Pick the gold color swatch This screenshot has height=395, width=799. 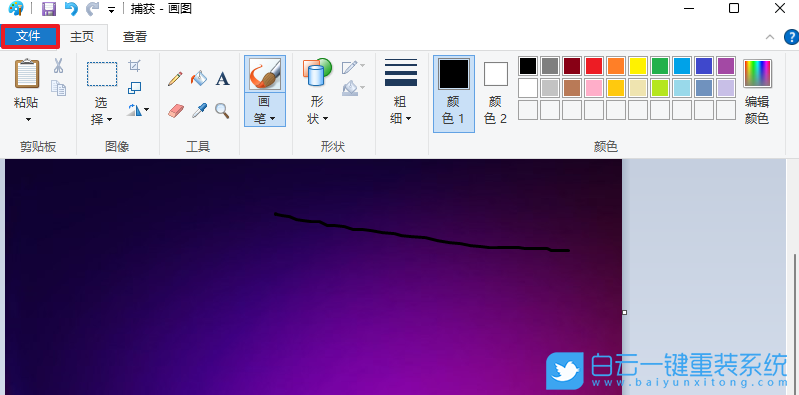616,88
